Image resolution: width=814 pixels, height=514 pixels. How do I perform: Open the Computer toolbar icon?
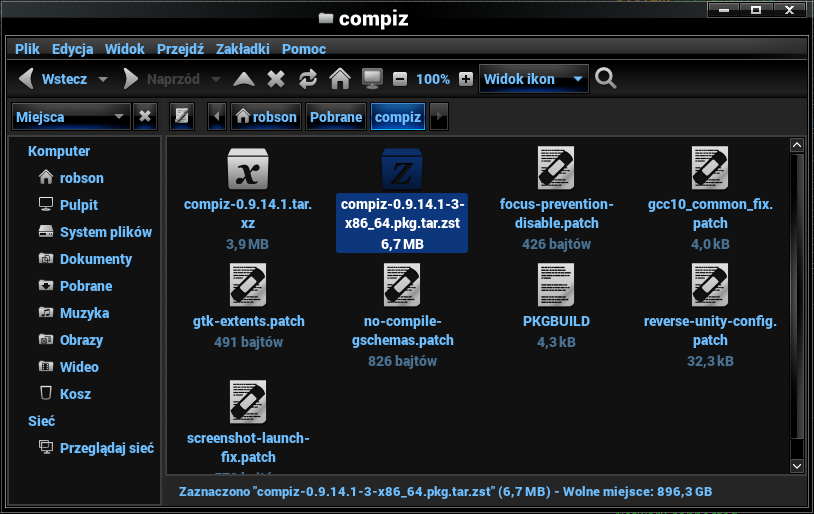point(372,79)
